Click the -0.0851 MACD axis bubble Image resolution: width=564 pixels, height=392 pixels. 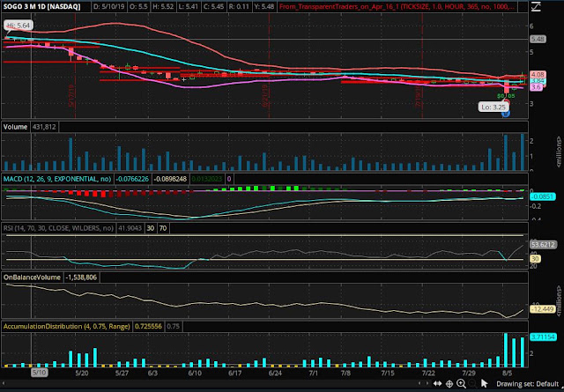[543, 196]
